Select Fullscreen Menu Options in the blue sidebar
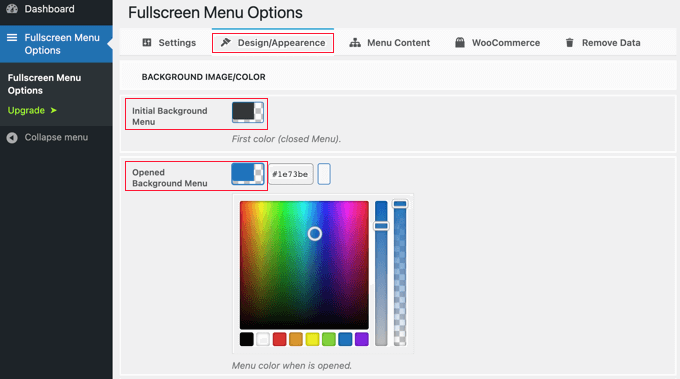The height and width of the screenshot is (379, 680). coord(56,44)
